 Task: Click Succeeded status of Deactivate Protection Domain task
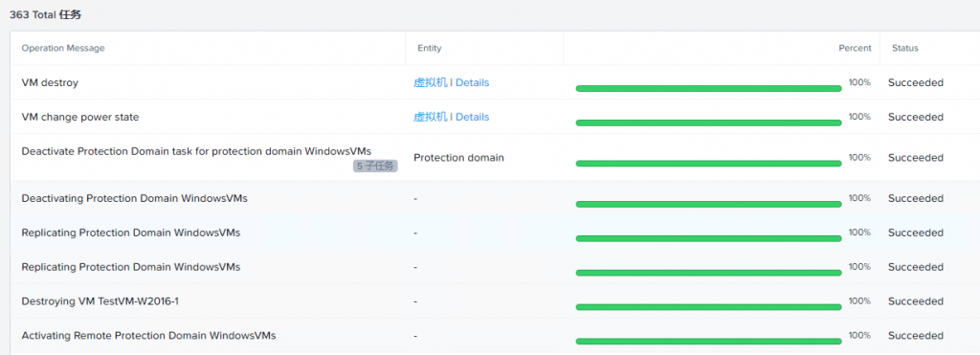click(x=916, y=158)
